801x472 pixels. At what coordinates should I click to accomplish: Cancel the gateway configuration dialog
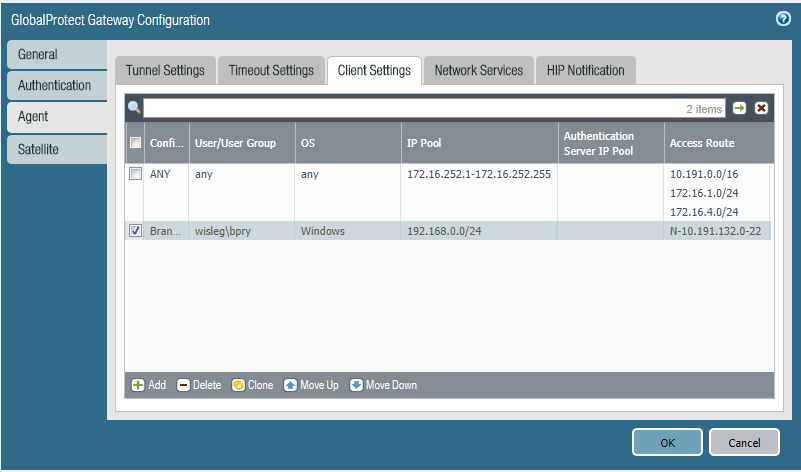point(744,442)
